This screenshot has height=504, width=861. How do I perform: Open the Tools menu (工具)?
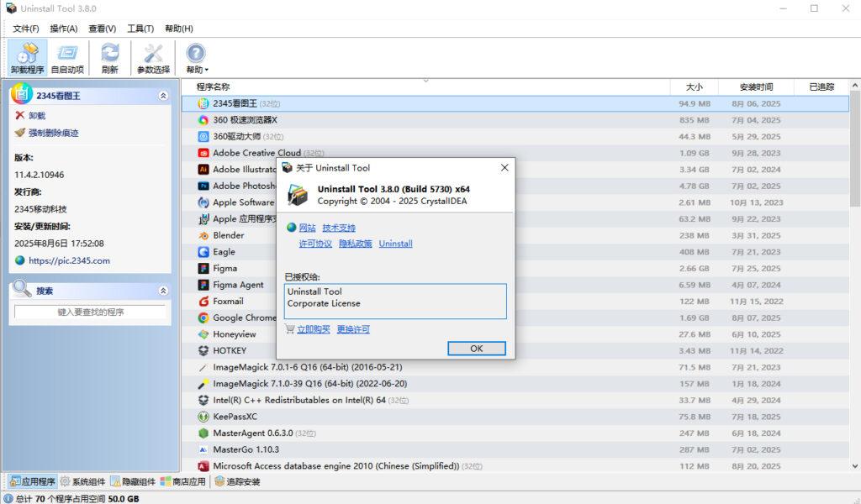coord(140,29)
